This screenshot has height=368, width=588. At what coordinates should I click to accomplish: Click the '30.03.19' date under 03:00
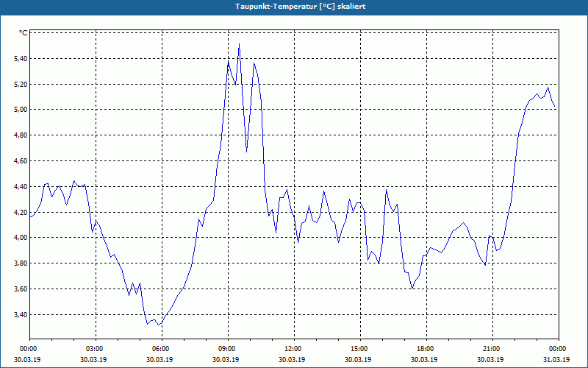pos(93,359)
